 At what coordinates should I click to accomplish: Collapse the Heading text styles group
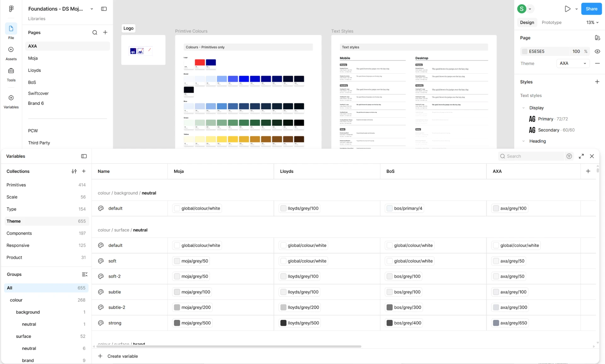click(524, 141)
